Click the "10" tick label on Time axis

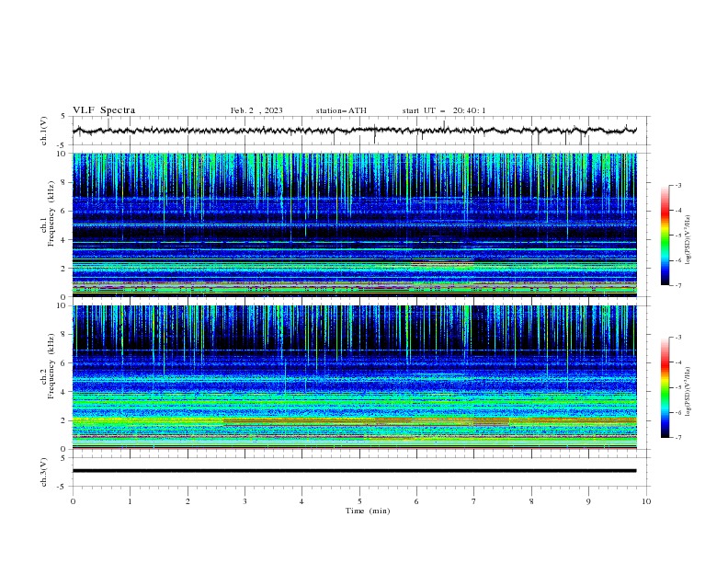coord(646,501)
